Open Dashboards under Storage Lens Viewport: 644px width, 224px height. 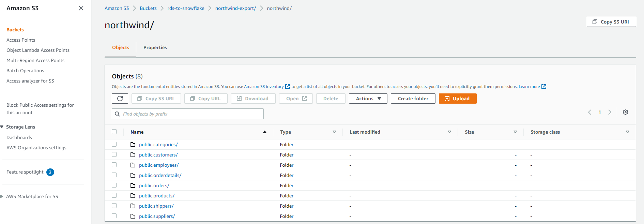pos(19,137)
